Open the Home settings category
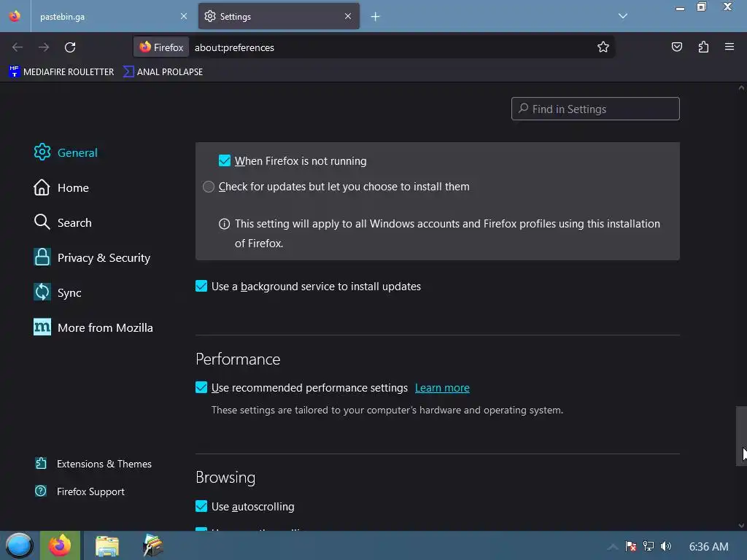 click(61, 187)
